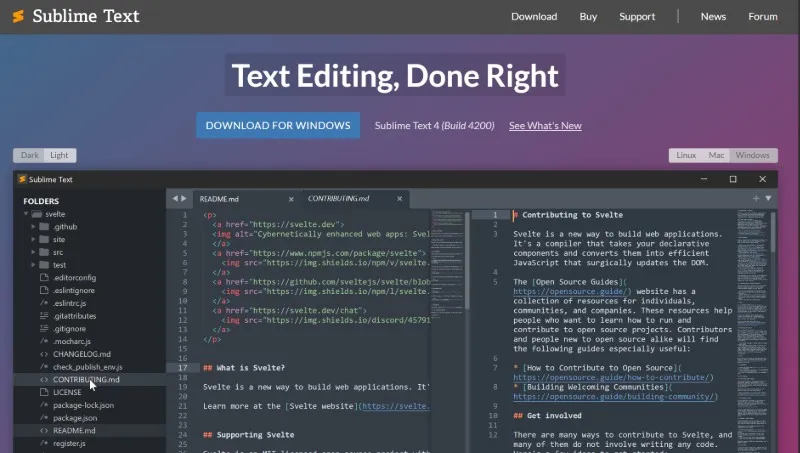Click 'Sublime Text 4 (Build 4200)' text
This screenshot has height=453, width=800.
click(x=435, y=125)
